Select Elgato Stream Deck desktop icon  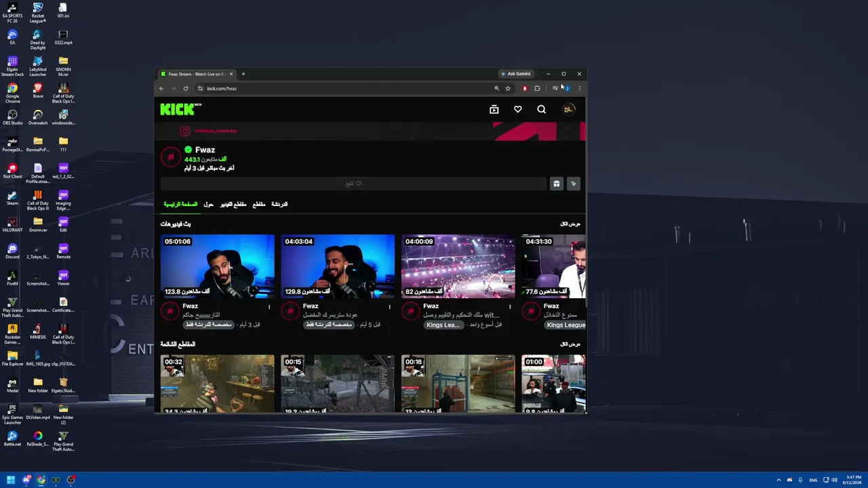[x=12, y=66]
